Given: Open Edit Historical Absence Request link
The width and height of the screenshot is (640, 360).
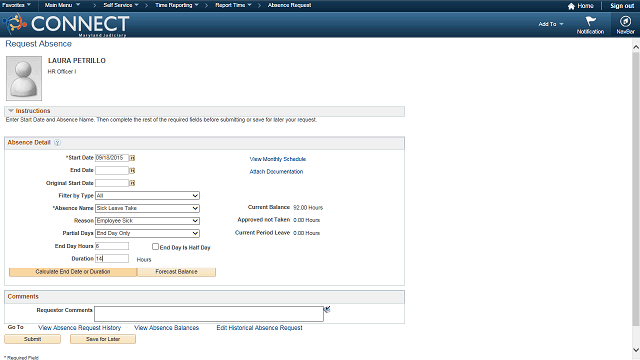Looking at the screenshot, I should (260, 328).
